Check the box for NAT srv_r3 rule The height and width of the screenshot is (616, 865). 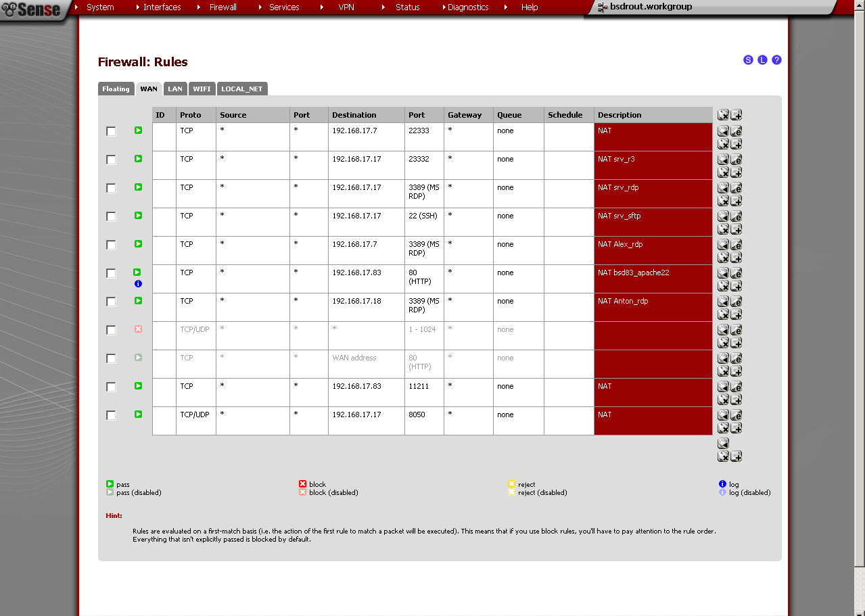[x=111, y=160]
